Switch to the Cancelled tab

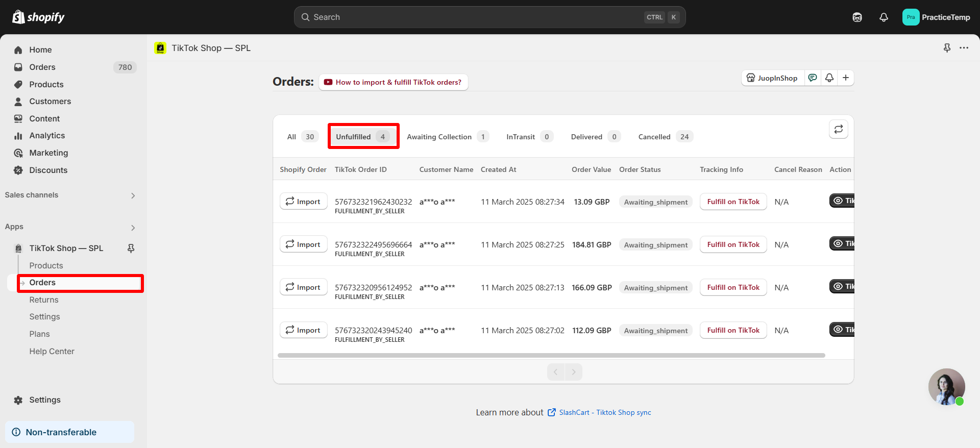coord(665,137)
